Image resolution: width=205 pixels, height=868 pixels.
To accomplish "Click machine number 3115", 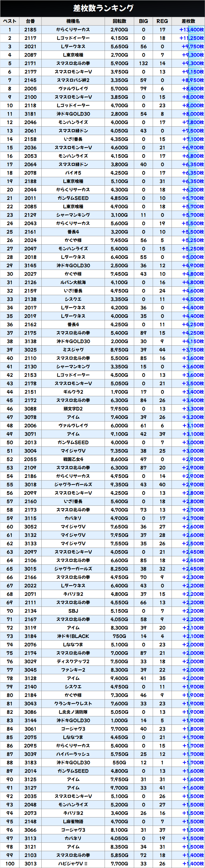I will [30, 518].
